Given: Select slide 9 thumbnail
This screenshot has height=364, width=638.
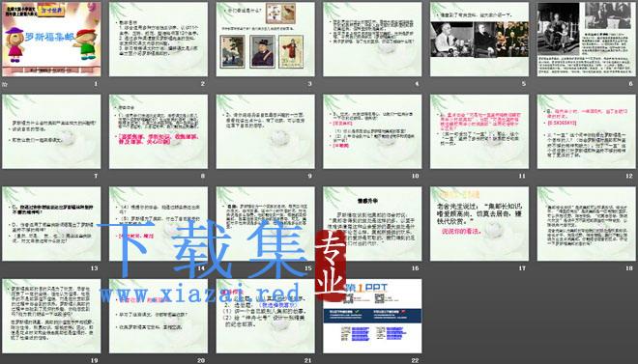Looking at the screenshot, I should (x=265, y=131).
